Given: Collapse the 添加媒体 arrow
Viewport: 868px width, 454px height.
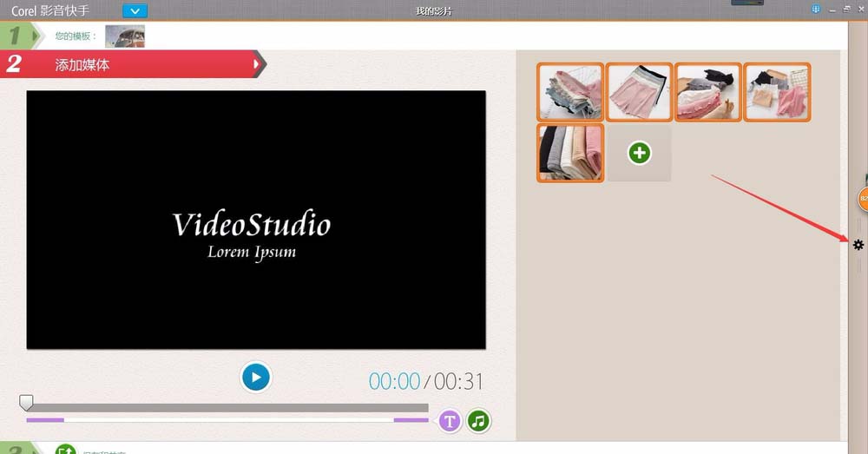Looking at the screenshot, I should [x=256, y=64].
